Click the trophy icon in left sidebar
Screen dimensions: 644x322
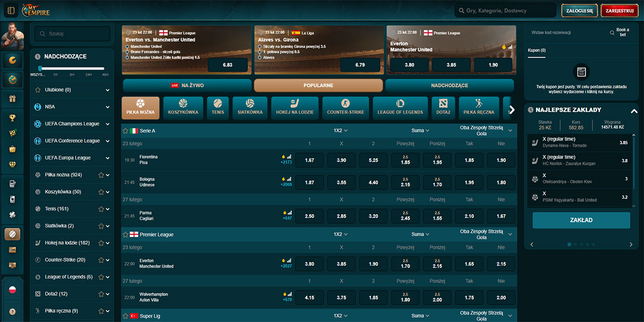(12, 118)
